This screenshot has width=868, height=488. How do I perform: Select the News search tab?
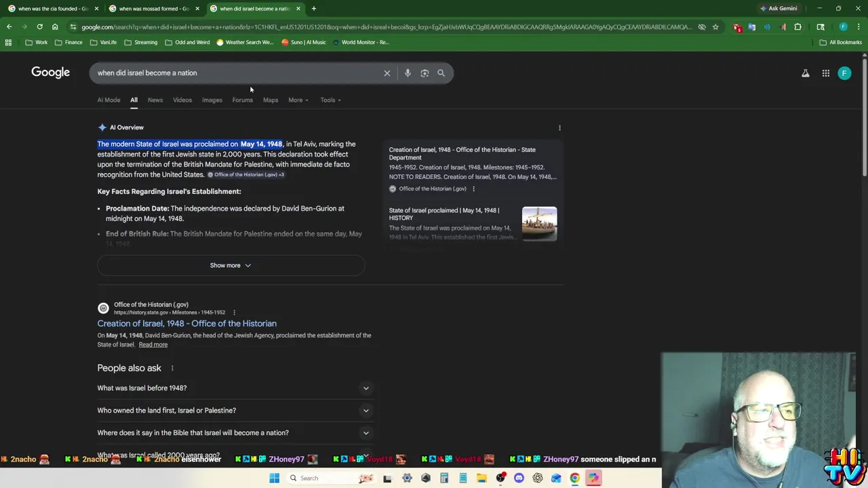click(155, 100)
